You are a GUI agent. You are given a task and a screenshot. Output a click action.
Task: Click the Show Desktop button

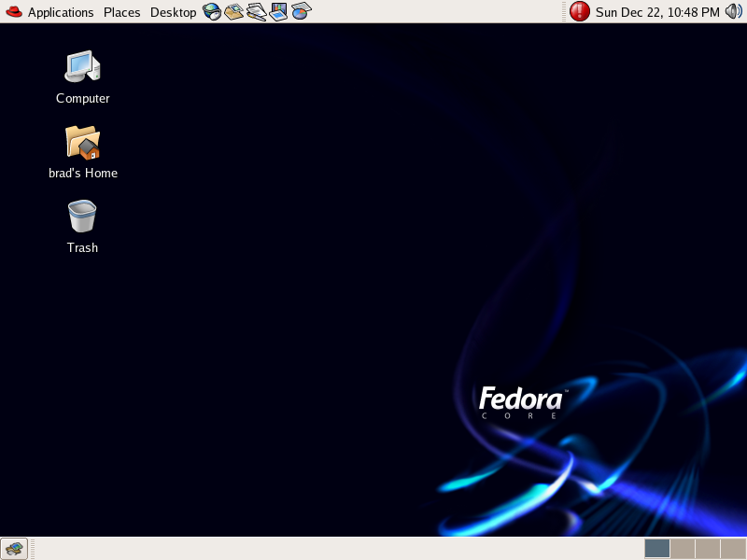click(x=14, y=549)
